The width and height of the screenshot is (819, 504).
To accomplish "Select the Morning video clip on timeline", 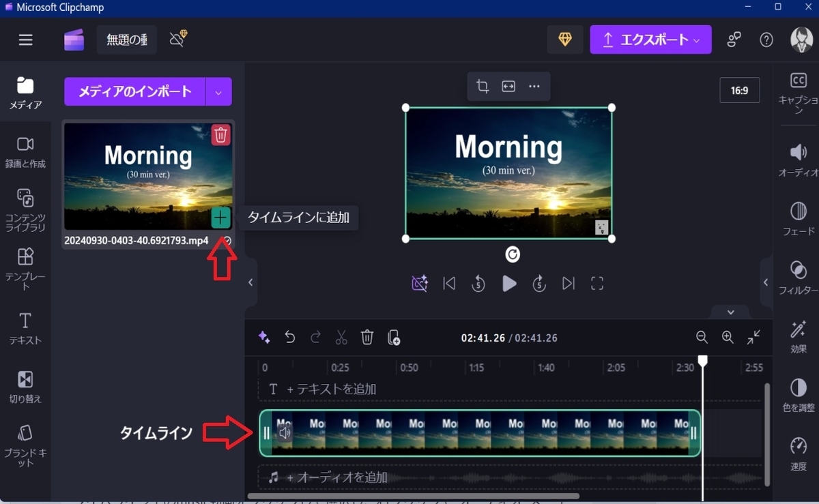I will click(480, 433).
